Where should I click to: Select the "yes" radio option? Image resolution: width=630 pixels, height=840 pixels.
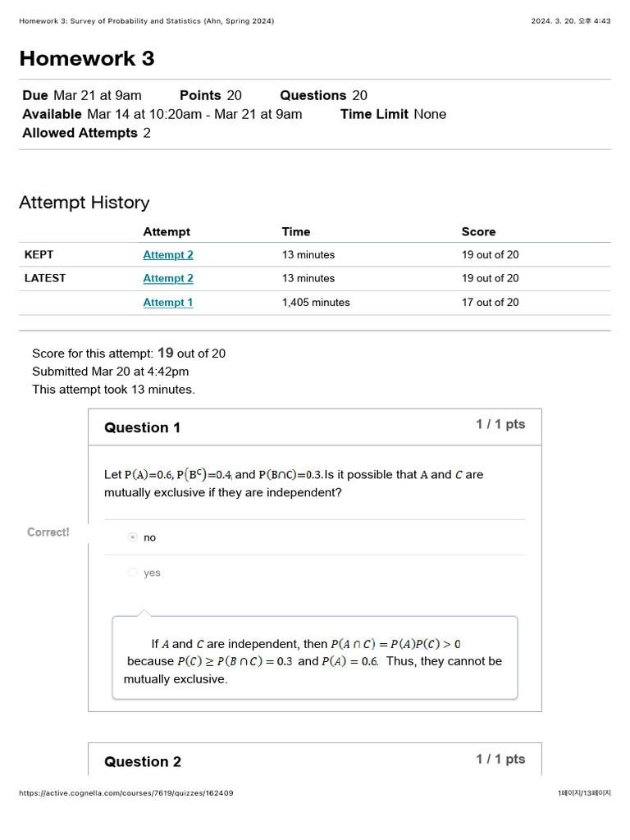coord(133,573)
